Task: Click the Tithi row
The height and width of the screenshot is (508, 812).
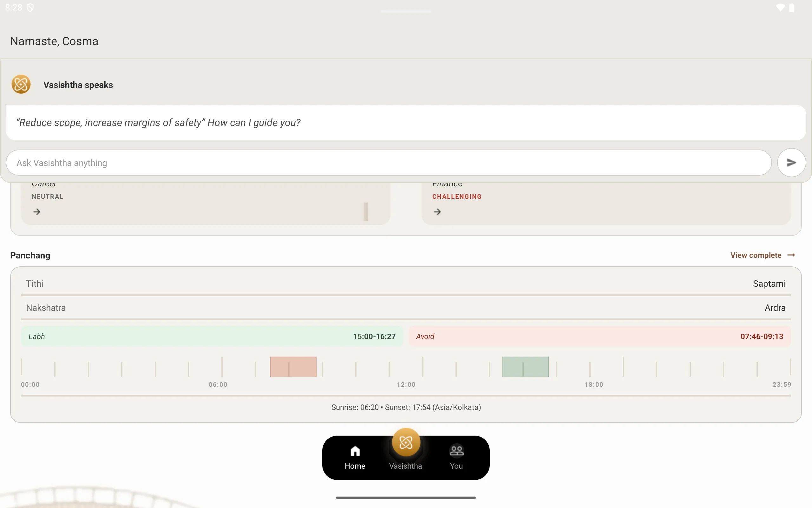Action: pyautogui.click(x=406, y=284)
